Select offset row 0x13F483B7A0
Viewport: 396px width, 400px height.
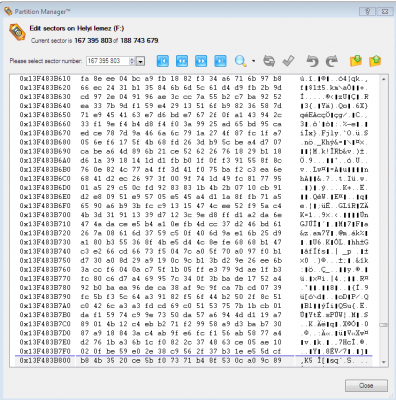45,306
